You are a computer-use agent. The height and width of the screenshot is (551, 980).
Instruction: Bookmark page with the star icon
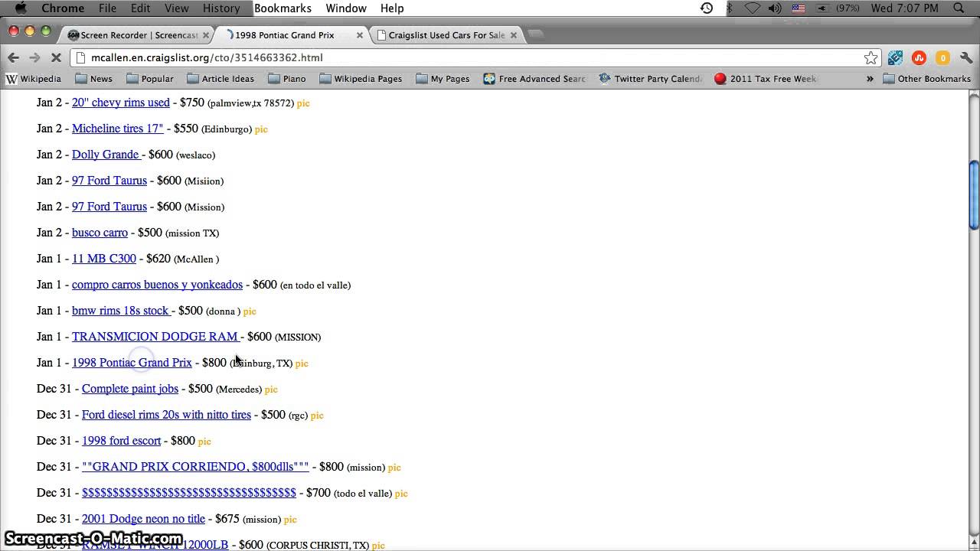click(x=871, y=57)
